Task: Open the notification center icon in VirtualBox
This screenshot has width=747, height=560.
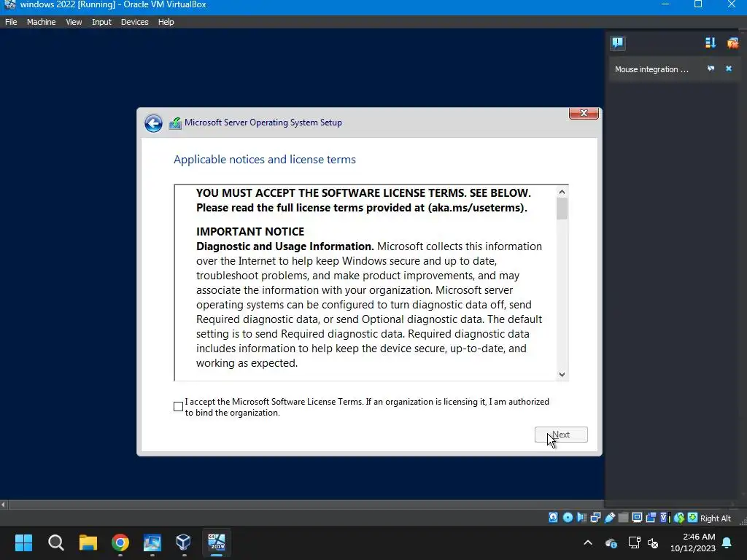Action: click(617, 43)
